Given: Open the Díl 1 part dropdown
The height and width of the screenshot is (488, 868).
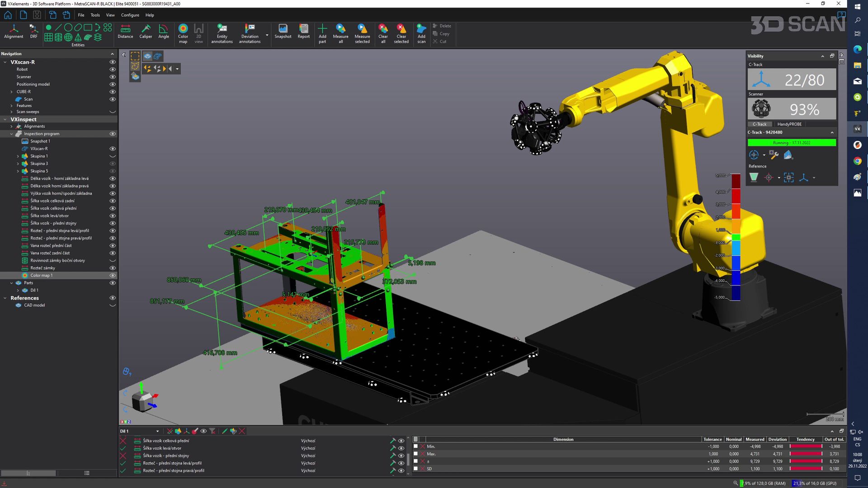Looking at the screenshot, I should (157, 432).
